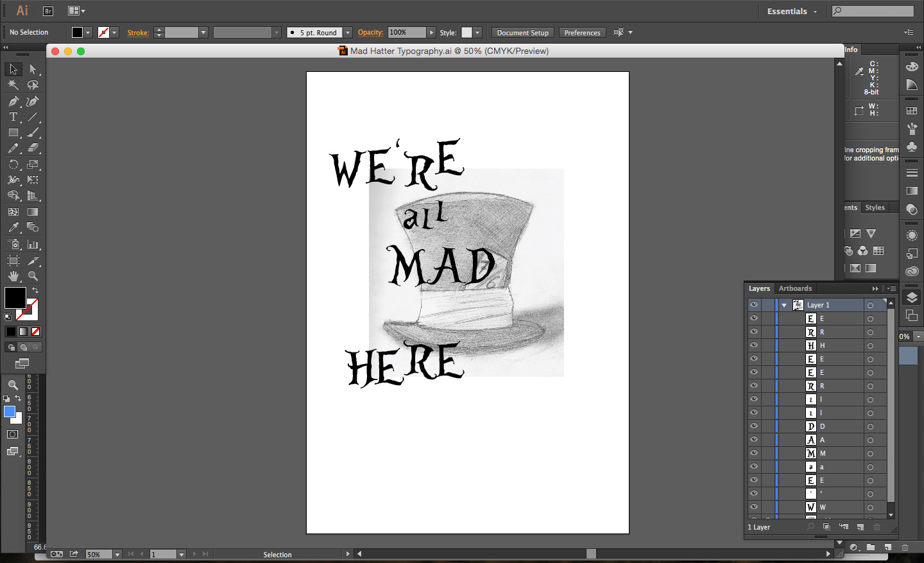Go to Adobe Bridge via Br icon

[x=48, y=11]
